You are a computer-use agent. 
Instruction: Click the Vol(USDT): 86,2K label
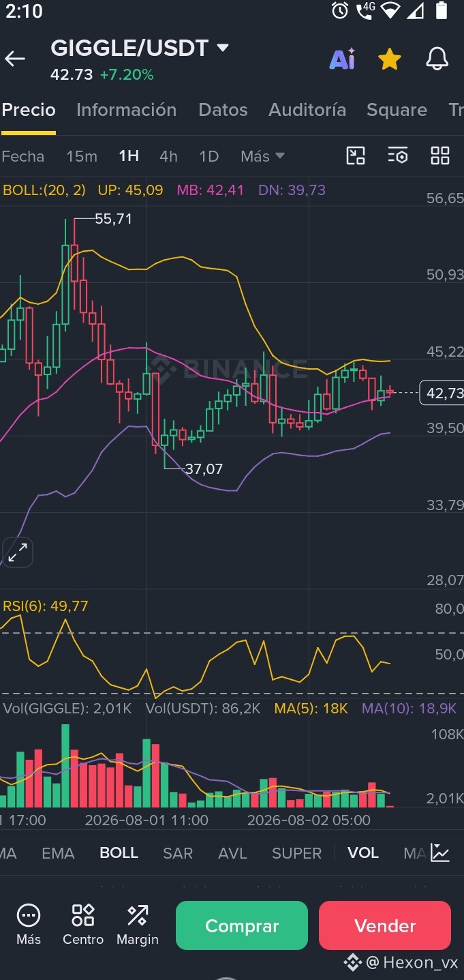point(203,709)
